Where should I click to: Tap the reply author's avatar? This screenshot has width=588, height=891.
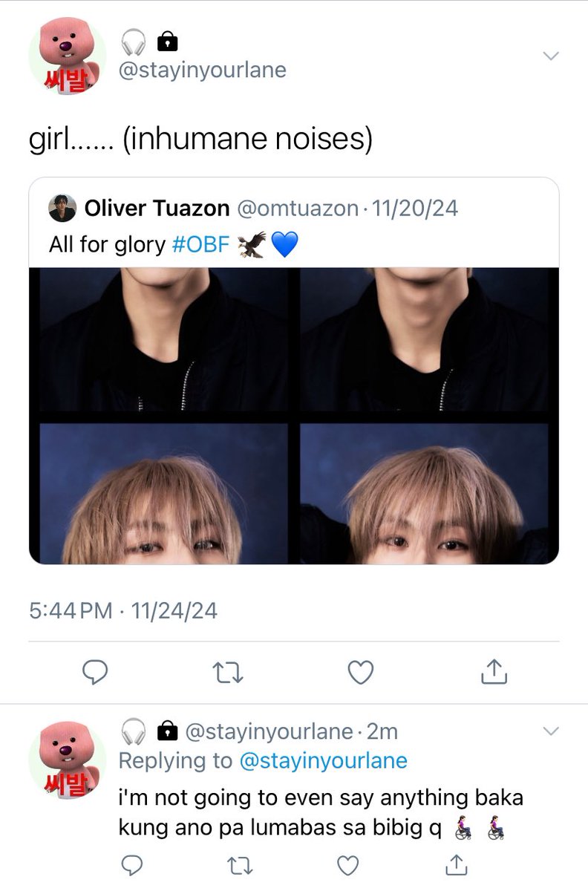pyautogui.click(x=67, y=760)
